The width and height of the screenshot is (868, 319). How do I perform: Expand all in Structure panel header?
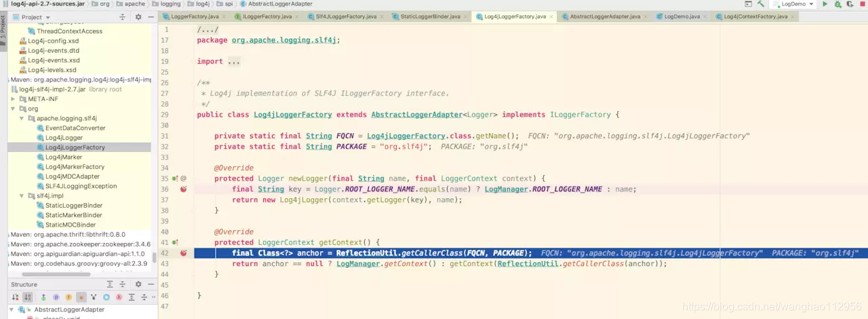[110, 284]
